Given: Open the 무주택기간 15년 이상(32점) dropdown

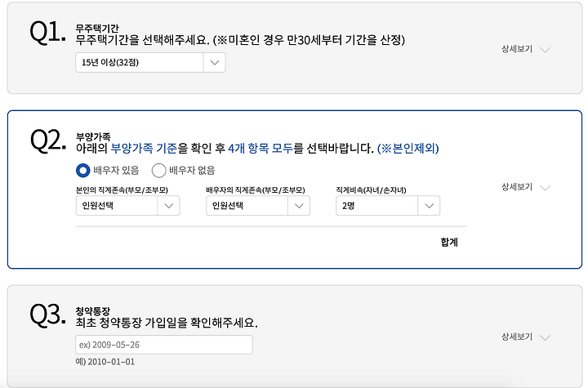Looking at the screenshot, I should [150, 62].
